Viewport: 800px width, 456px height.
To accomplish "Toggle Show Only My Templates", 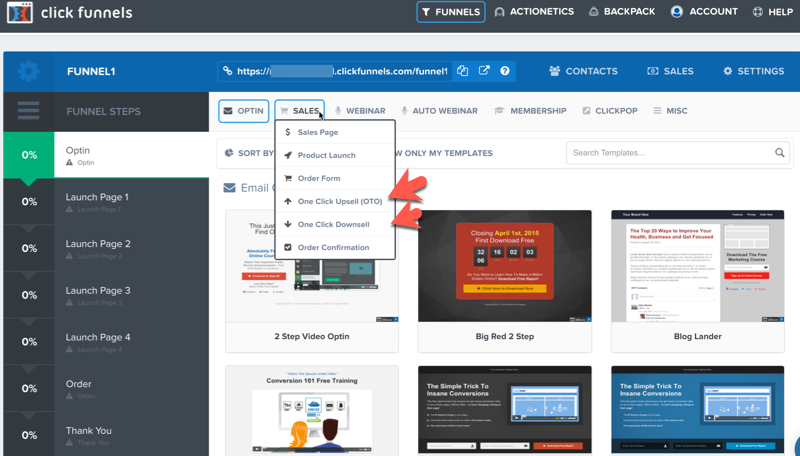I will click(x=444, y=153).
